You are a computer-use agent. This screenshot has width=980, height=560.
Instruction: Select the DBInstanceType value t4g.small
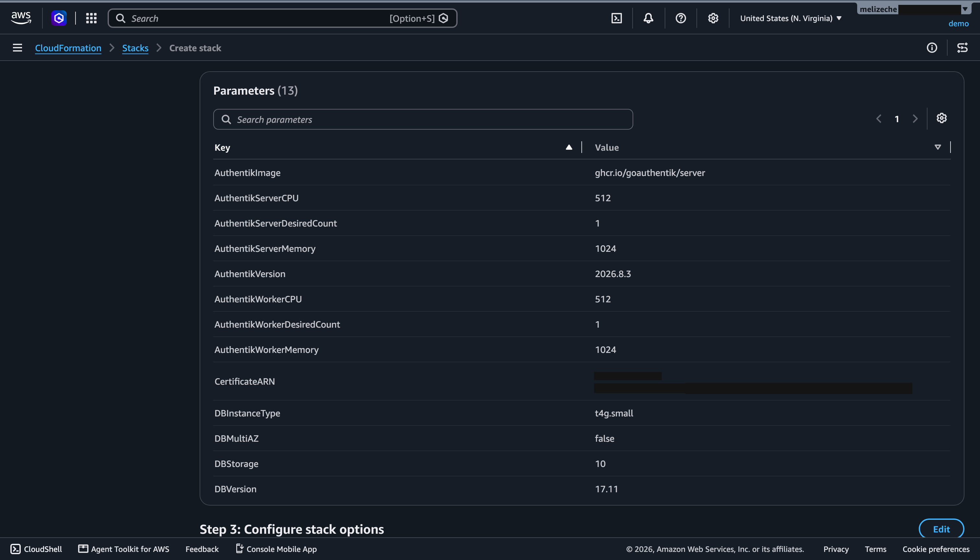coord(614,413)
